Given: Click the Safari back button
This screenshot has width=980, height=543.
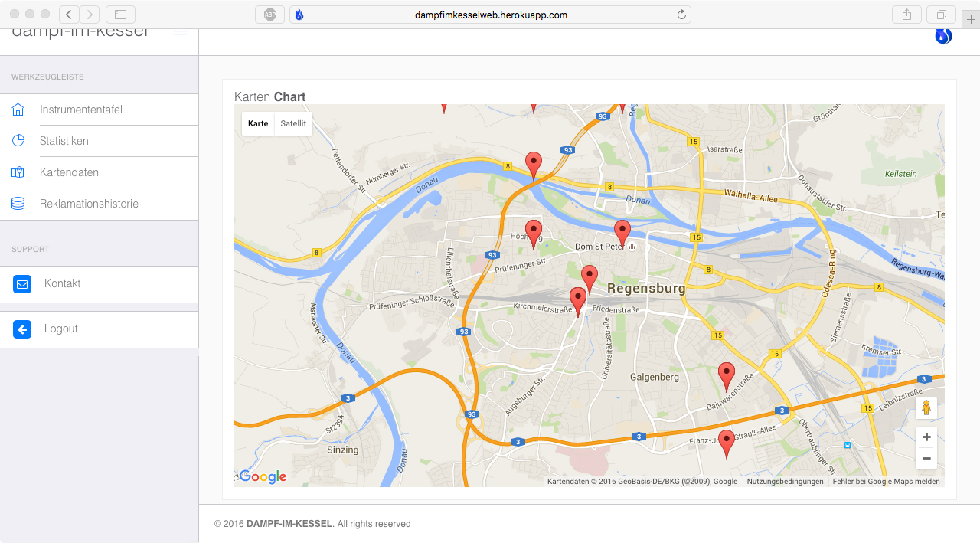Looking at the screenshot, I should [x=69, y=15].
